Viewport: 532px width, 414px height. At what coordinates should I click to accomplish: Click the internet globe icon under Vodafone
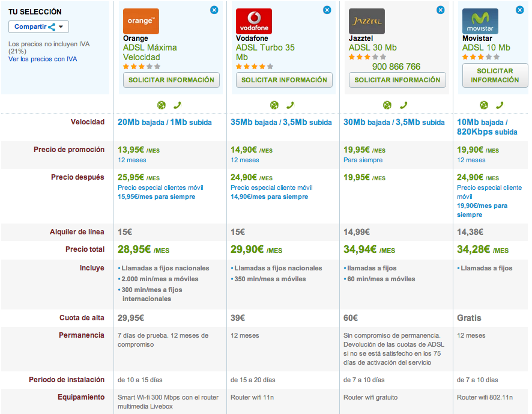[274, 105]
